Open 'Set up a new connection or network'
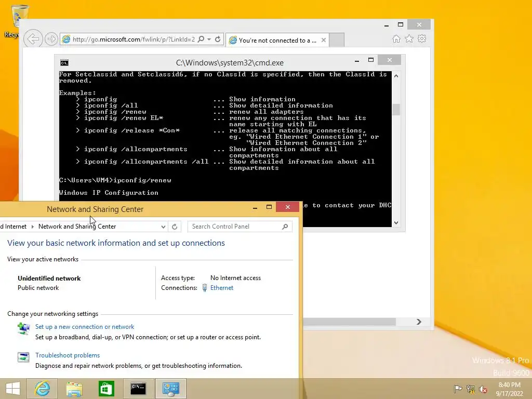Viewport: 532px width, 399px height. 85,327
